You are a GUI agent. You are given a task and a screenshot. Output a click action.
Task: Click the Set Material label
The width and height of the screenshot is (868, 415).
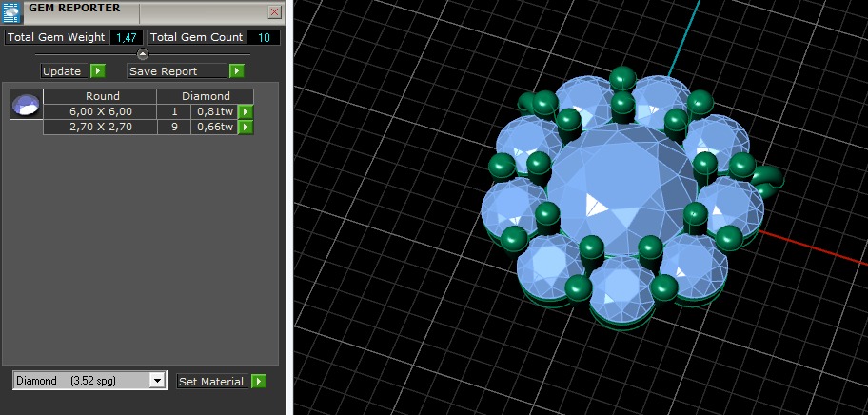tap(211, 382)
